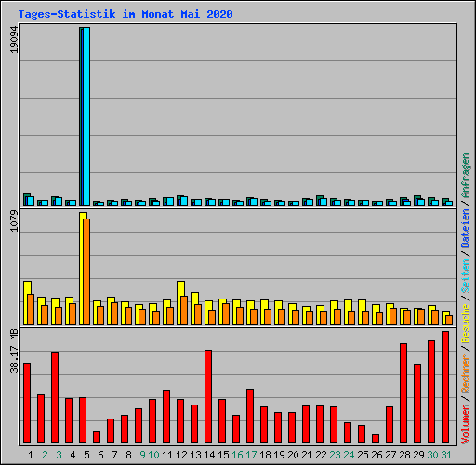
Task: Click the Seiten legend label
Action: (x=466, y=276)
